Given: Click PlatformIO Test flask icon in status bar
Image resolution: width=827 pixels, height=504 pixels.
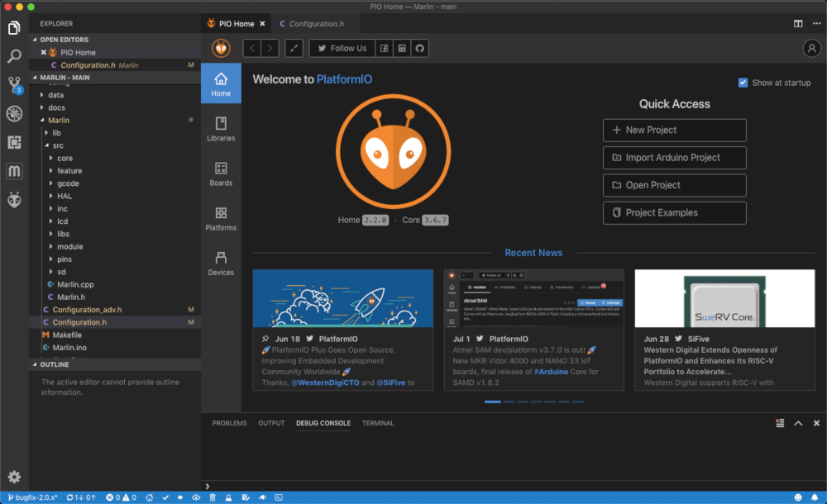Looking at the screenshot, I should click(229, 497).
